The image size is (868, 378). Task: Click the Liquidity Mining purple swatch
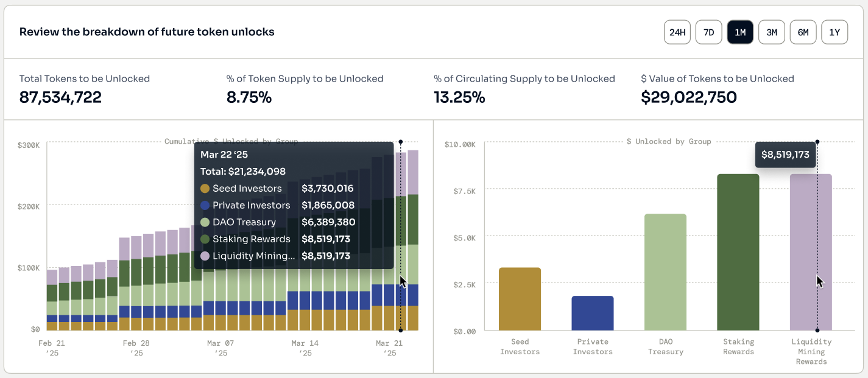[x=205, y=256]
